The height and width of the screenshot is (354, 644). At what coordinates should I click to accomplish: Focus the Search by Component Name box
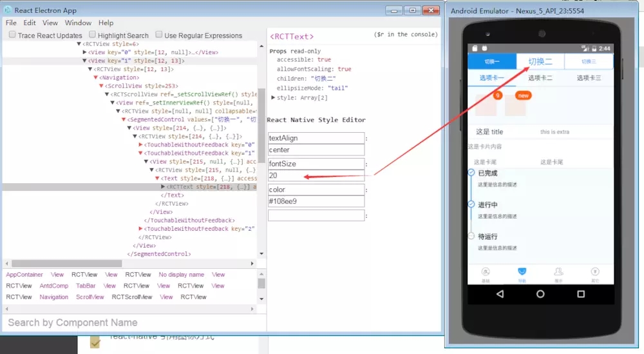point(135,323)
